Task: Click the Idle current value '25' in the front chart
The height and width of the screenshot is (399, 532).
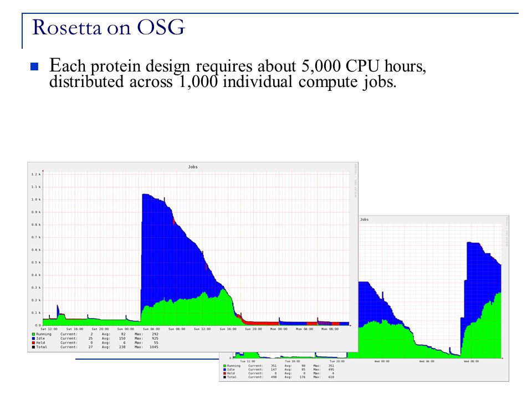Action: [x=90, y=338]
